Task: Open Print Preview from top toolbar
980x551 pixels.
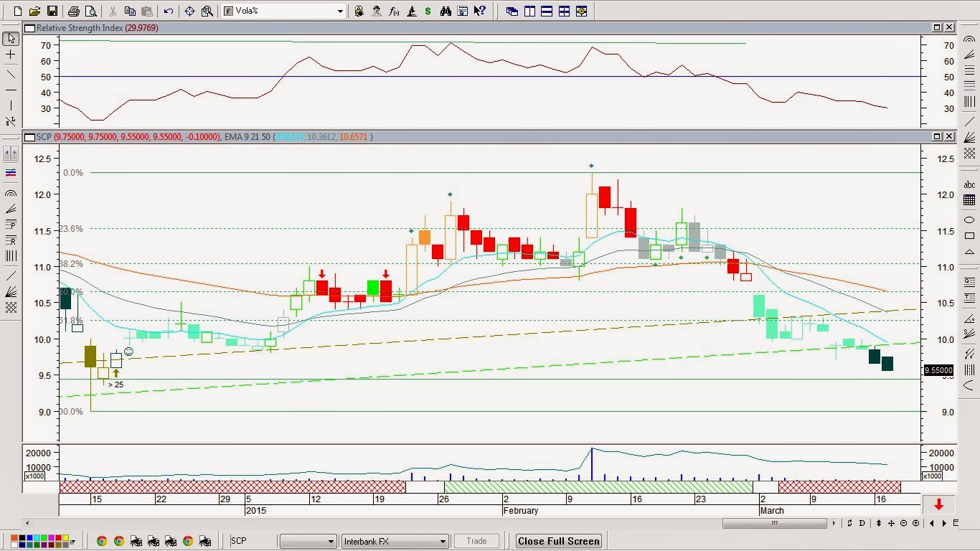Action: [90, 11]
